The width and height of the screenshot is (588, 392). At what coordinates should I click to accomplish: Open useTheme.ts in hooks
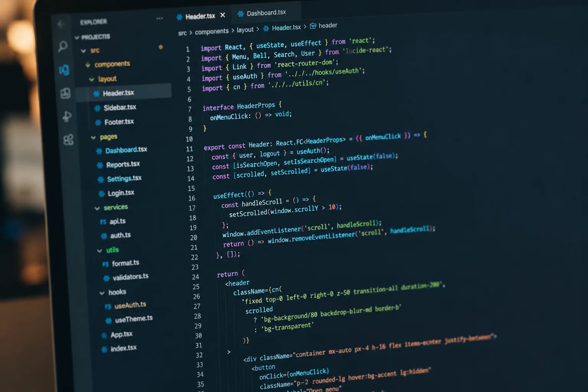pyautogui.click(x=134, y=319)
